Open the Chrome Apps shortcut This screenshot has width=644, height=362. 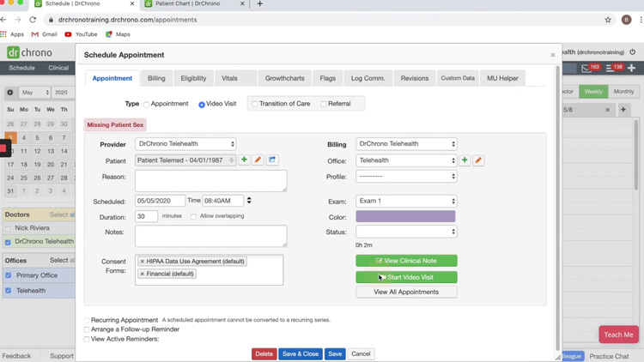tap(12, 34)
